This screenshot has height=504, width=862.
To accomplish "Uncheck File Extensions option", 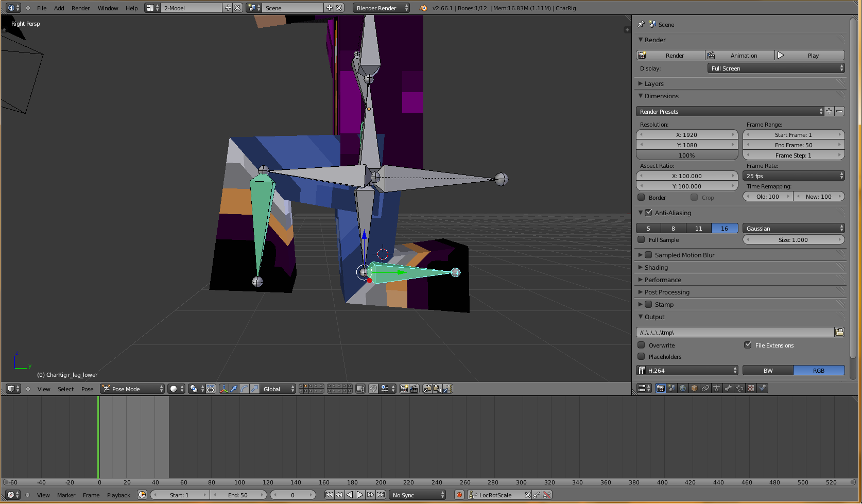I will click(748, 345).
